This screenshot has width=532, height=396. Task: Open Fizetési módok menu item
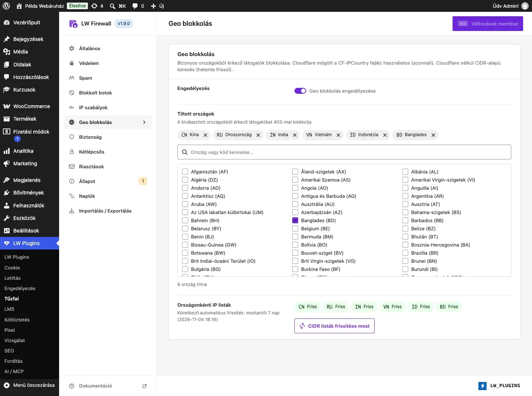click(30, 135)
